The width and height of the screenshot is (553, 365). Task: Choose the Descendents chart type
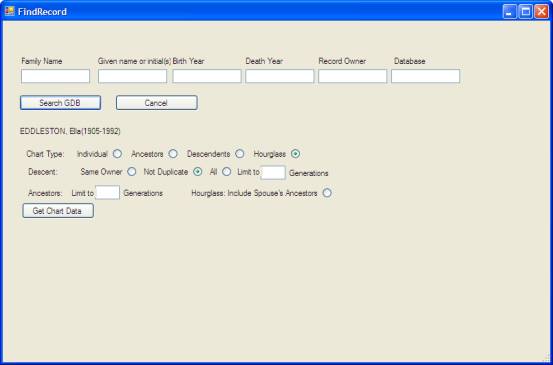click(240, 154)
